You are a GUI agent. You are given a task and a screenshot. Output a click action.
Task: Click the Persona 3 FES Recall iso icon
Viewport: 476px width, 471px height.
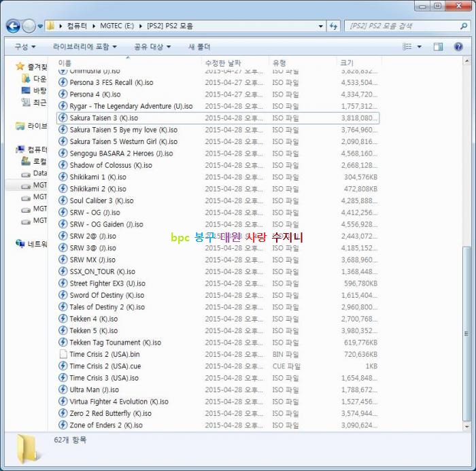63,82
